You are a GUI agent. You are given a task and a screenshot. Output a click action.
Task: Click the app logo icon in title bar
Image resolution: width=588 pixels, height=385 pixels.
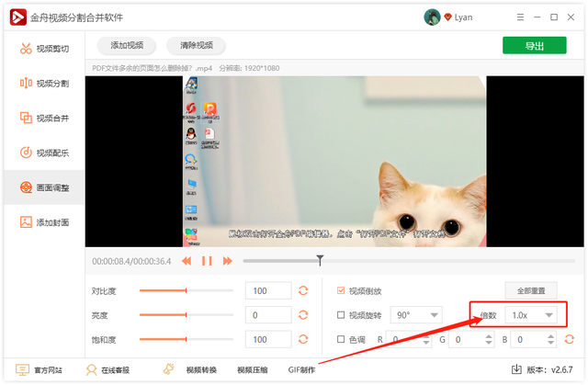pyautogui.click(x=18, y=17)
